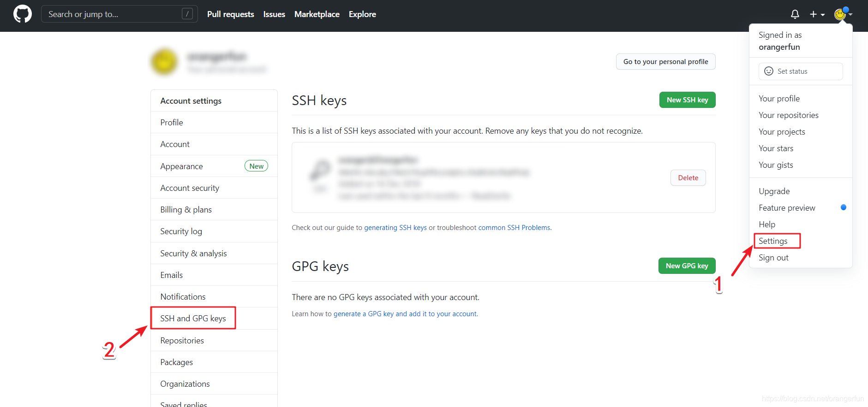Viewport: 868px width, 407px height.
Task: Open the GitHub logo home link
Action: click(23, 14)
